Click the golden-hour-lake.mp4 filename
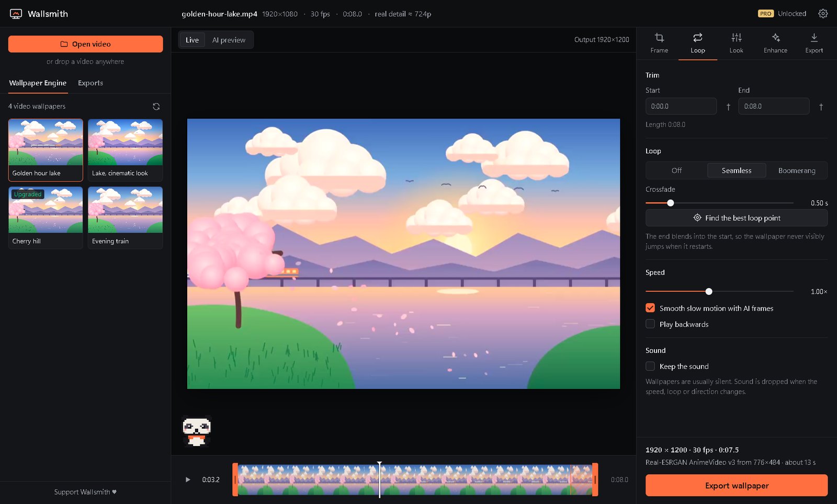Screen dimensions: 837x504 tap(219, 14)
